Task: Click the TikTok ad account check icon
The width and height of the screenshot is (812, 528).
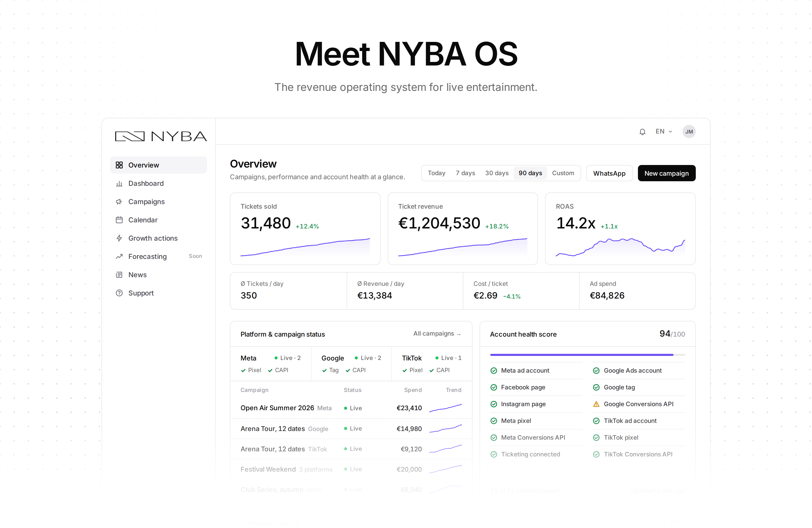Action: [596, 421]
